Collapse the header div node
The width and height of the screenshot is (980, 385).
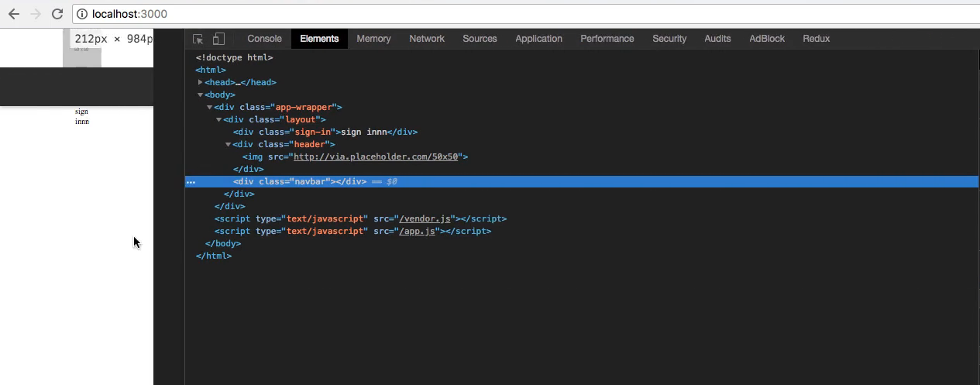pos(228,144)
